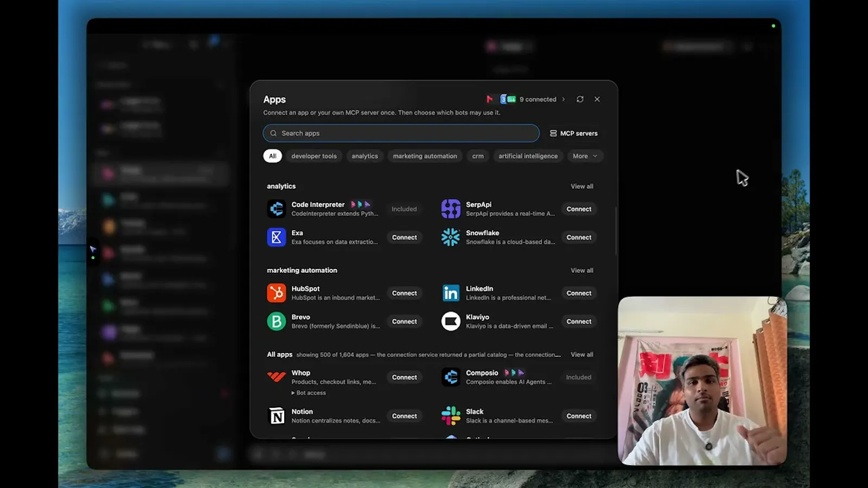The width and height of the screenshot is (868, 488).
Task: Click the LinkedIn app icon
Action: (x=451, y=293)
